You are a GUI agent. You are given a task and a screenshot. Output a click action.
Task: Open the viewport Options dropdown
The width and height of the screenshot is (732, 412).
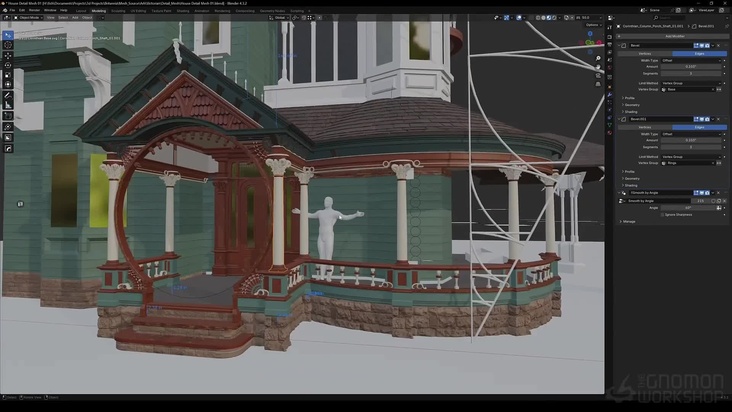click(x=593, y=25)
